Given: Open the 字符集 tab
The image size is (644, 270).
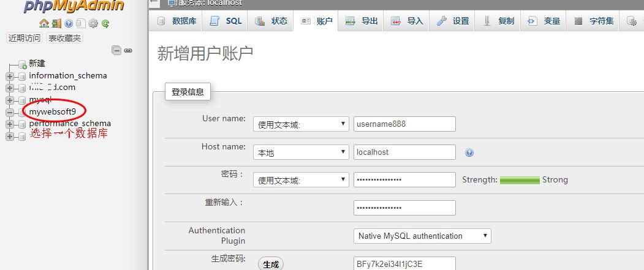Looking at the screenshot, I should (x=594, y=21).
